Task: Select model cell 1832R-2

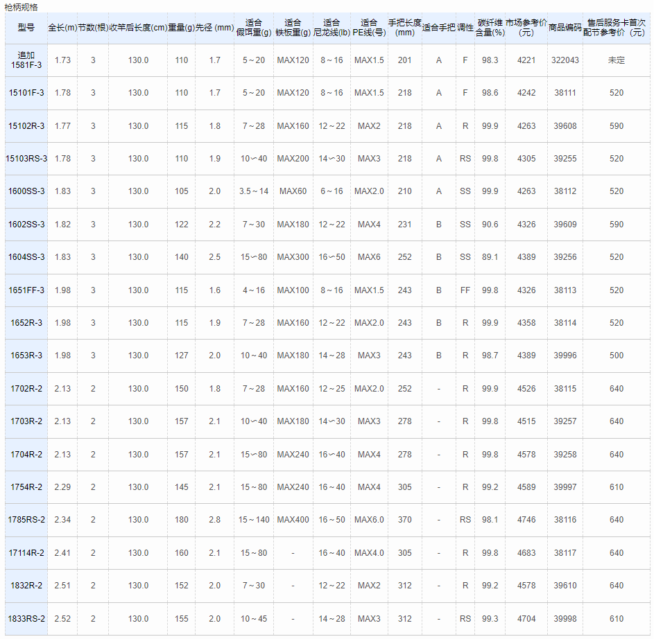Action: tap(26, 586)
